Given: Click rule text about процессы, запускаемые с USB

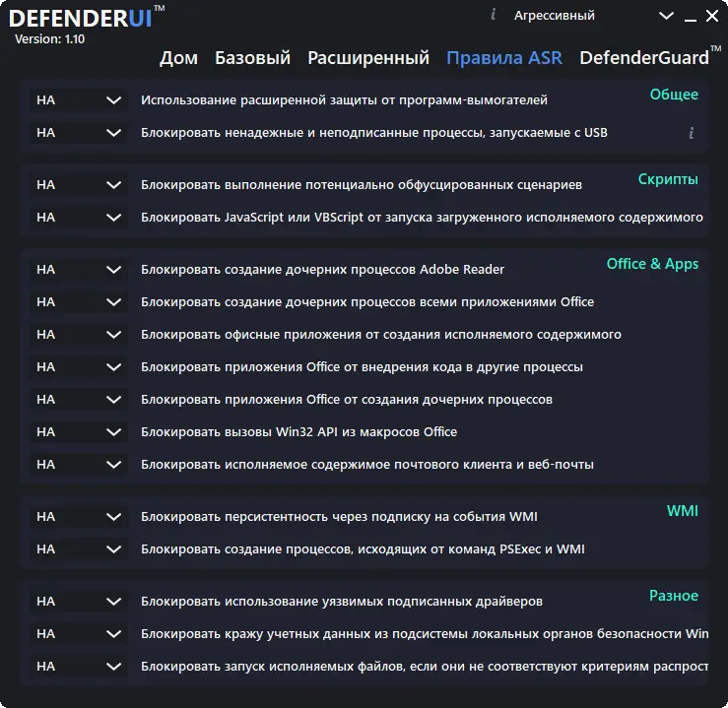Looking at the screenshot, I should [x=374, y=133].
